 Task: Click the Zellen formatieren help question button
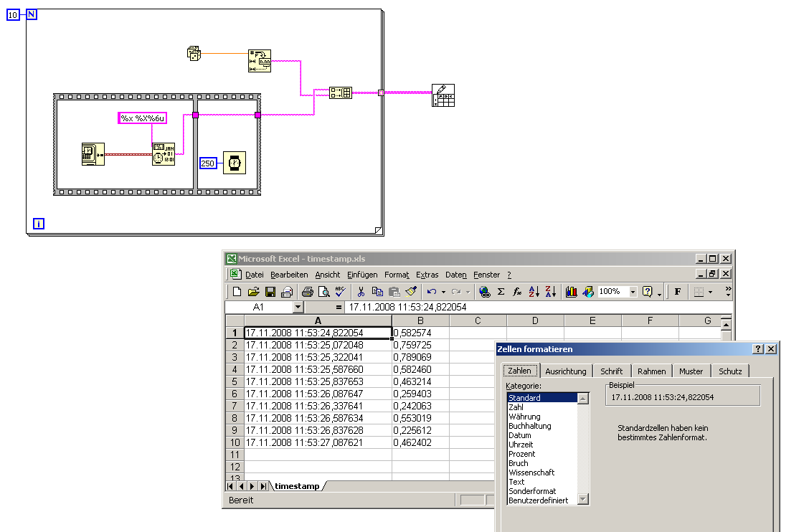tap(758, 349)
